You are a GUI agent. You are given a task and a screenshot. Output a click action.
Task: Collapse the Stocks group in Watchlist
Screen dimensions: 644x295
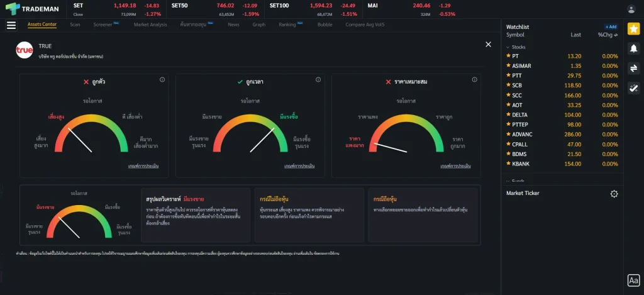click(x=508, y=47)
